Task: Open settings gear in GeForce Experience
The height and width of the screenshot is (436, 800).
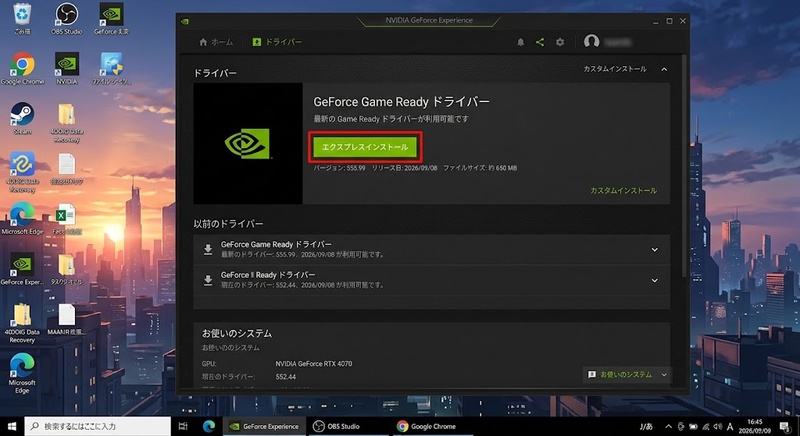Action: coord(560,42)
